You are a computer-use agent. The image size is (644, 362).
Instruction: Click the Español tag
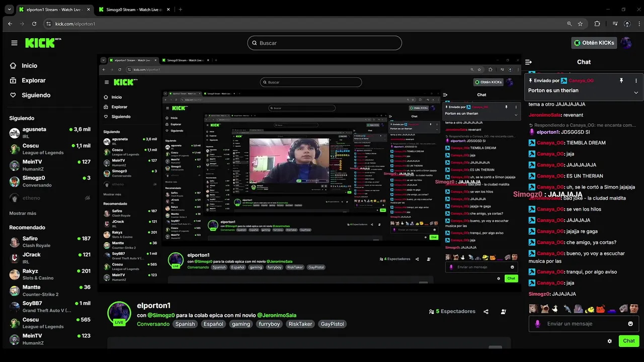[213, 324]
